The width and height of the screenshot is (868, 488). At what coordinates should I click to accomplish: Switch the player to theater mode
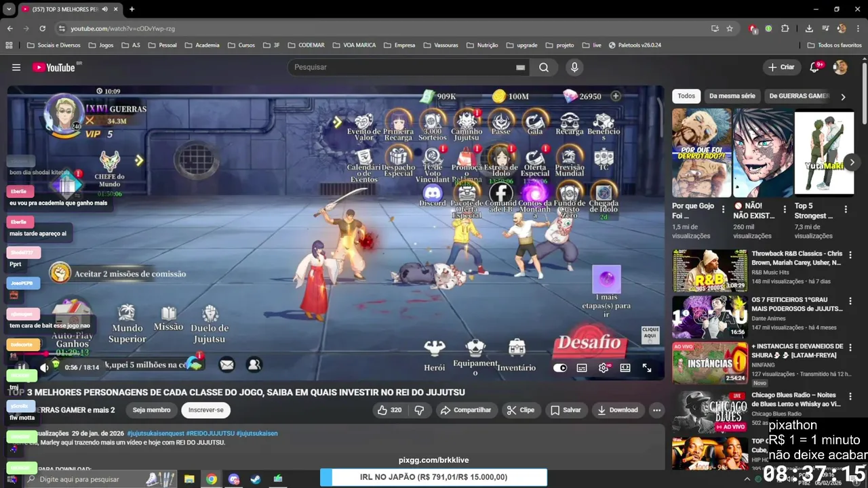pyautogui.click(x=625, y=367)
